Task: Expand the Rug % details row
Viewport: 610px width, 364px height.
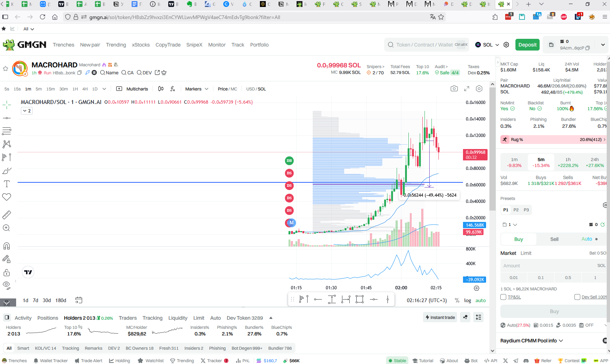Action: [x=553, y=140]
